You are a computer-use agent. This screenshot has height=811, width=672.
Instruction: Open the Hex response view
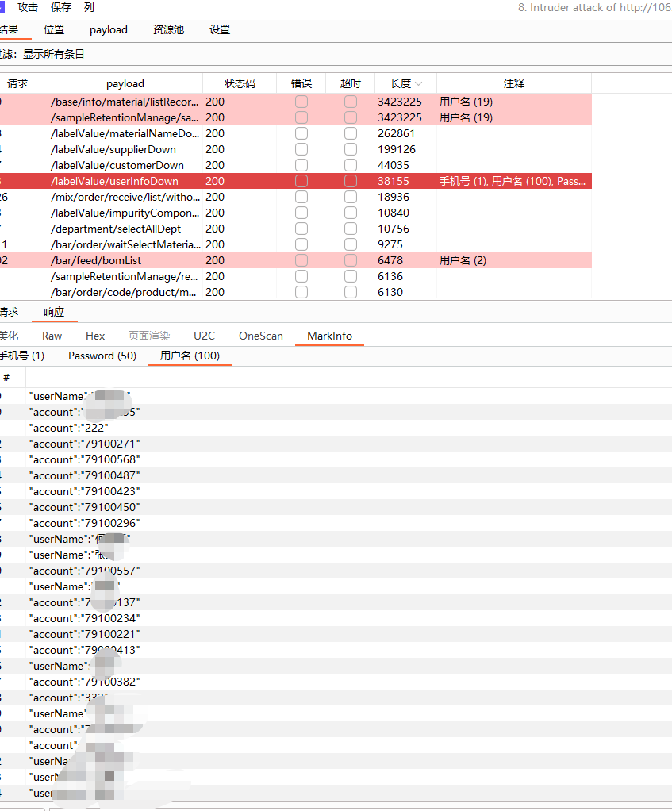click(95, 336)
